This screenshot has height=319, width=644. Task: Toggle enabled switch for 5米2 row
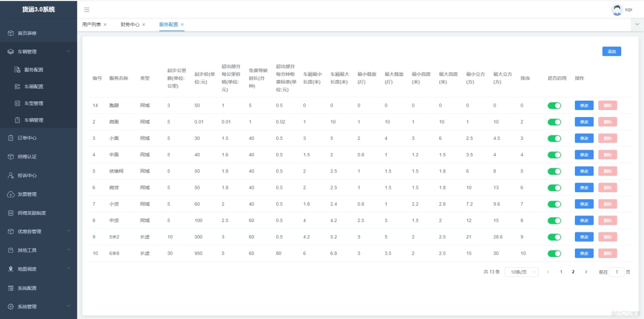(x=554, y=237)
